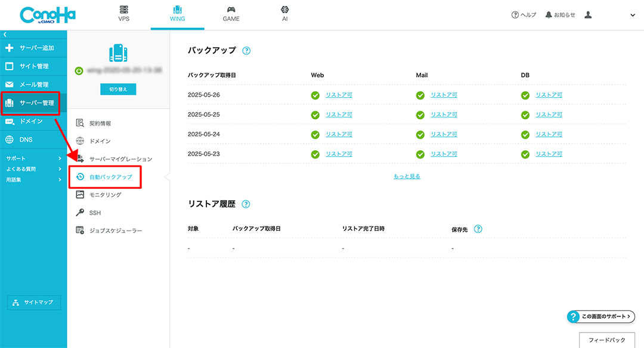This screenshot has height=348, width=644.
Task: Open サーバー管理 in the sidebar
Action: [x=33, y=103]
